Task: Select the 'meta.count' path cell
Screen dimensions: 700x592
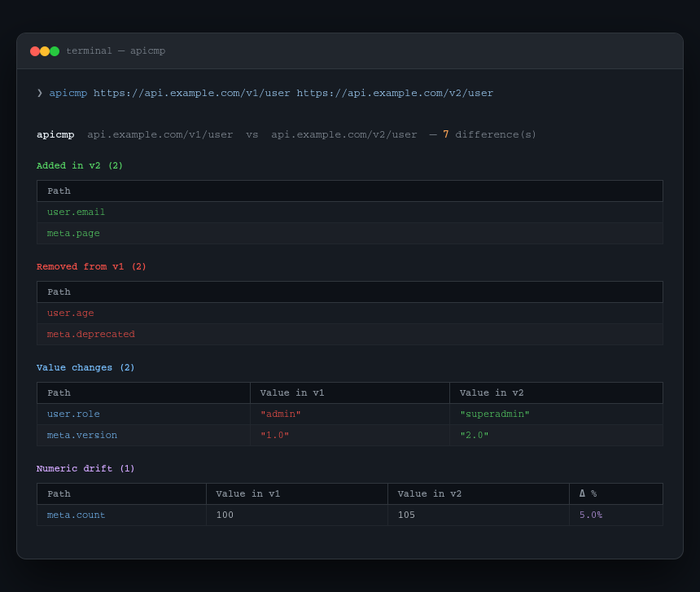Action: [x=121, y=515]
